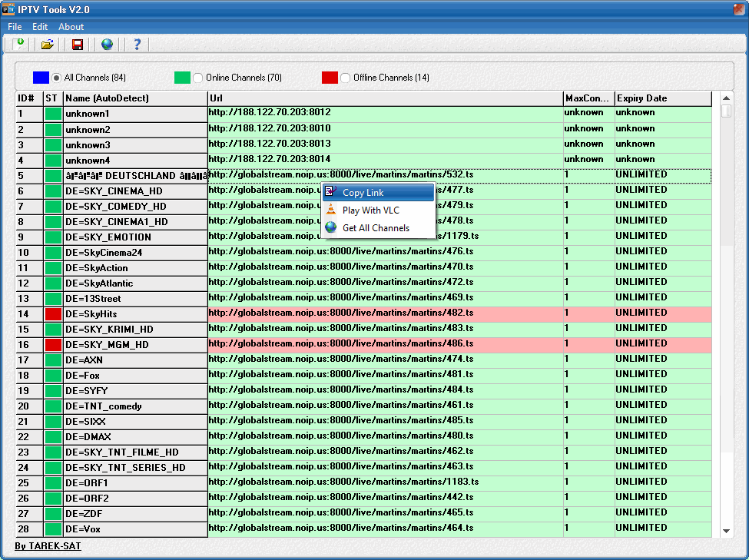Image resolution: width=749 pixels, height=560 pixels.
Task: Click the green status square for DE=SkyAtlantic
Action: pyautogui.click(x=53, y=283)
